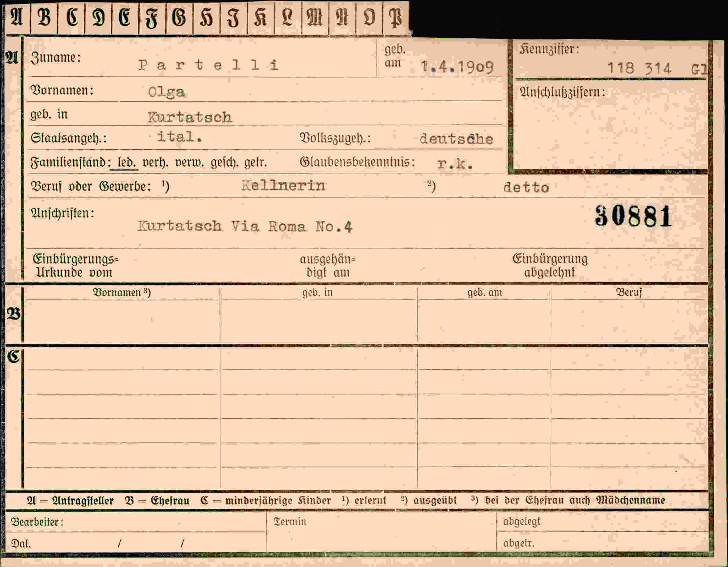This screenshot has height=567, width=728.
Task: Click the 'Termin' field label
Action: pyautogui.click(x=290, y=521)
